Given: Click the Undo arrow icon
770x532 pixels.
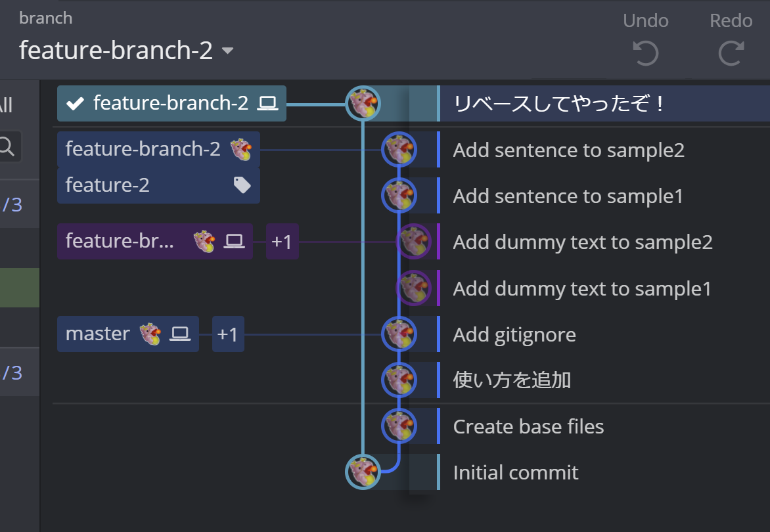Looking at the screenshot, I should click(x=645, y=53).
